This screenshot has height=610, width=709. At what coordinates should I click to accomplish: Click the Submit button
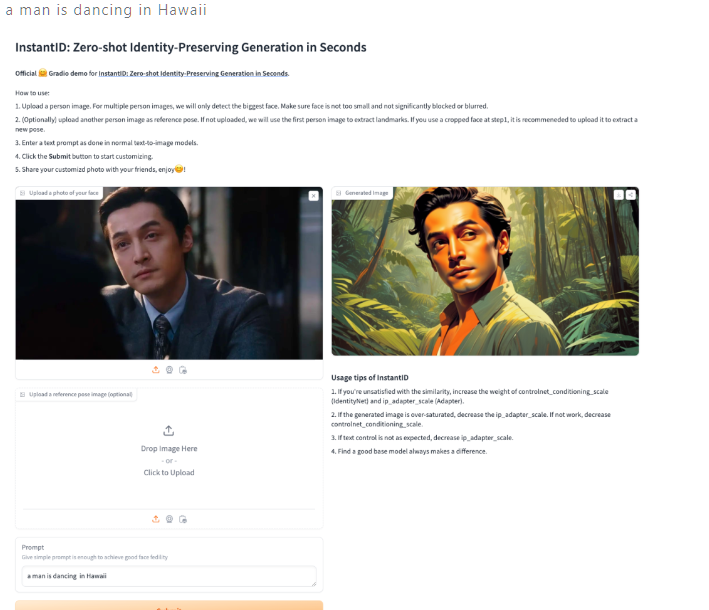pos(169,605)
